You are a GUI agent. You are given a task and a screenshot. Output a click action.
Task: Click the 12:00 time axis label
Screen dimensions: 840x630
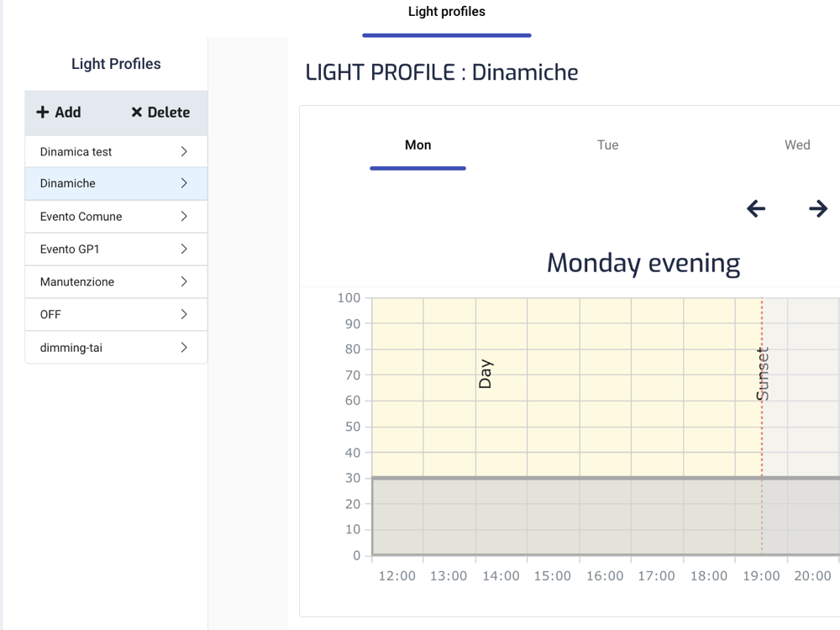coord(397,576)
